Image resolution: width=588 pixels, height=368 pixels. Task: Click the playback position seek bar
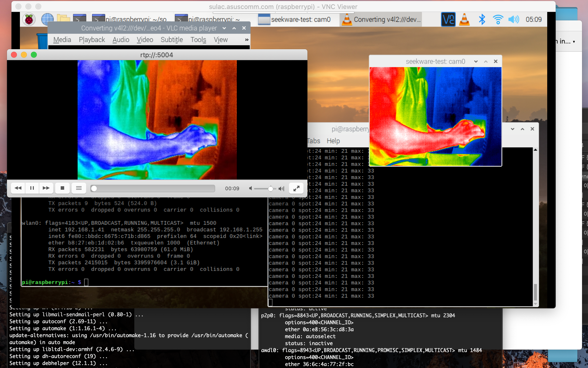coord(153,188)
